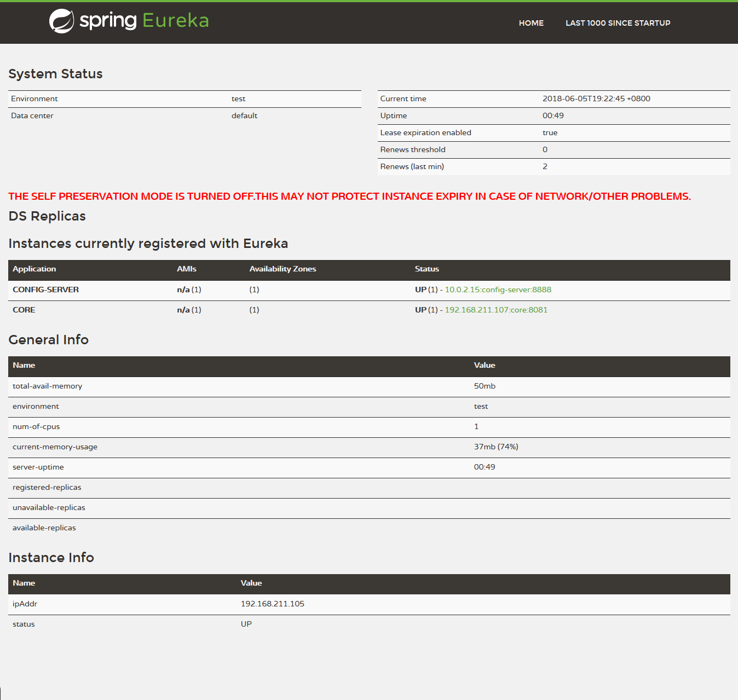
Task: Select the Lease expiration value 'true'
Action: [550, 132]
